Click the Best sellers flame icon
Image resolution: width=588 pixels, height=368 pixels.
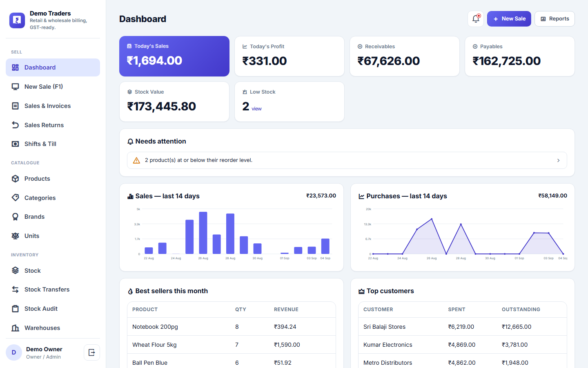click(x=131, y=291)
